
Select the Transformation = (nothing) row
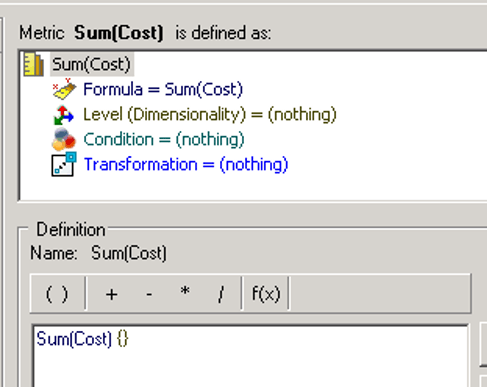pyautogui.click(x=186, y=164)
